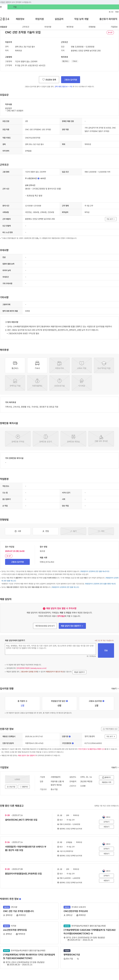
Task: Open recommended posting CNC선반조작원 주야2교대
Action: tap(75, 911)
